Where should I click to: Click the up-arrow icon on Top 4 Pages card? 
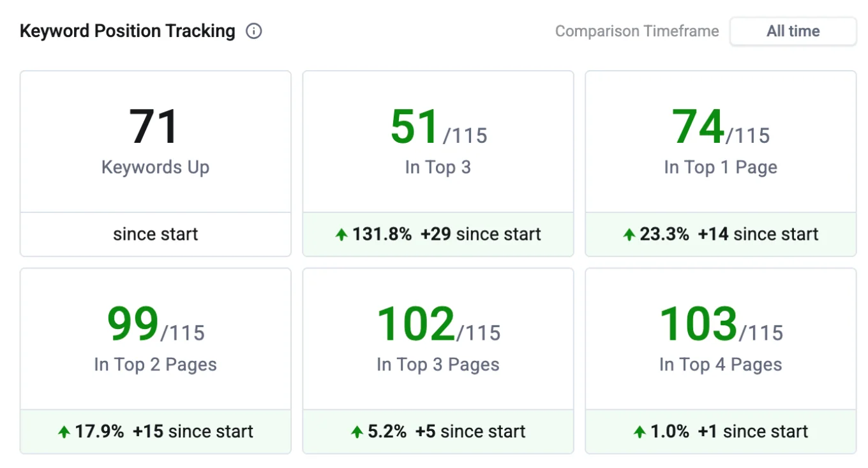click(639, 432)
